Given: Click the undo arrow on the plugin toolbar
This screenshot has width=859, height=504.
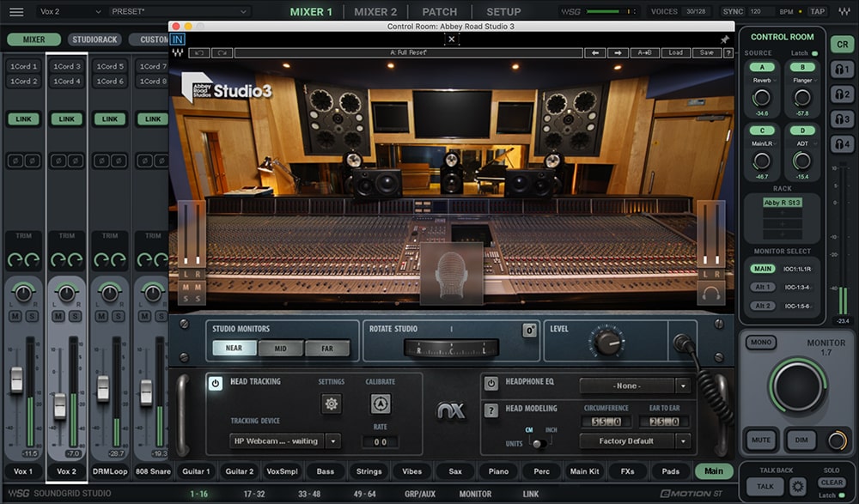Looking at the screenshot, I should pyautogui.click(x=200, y=52).
